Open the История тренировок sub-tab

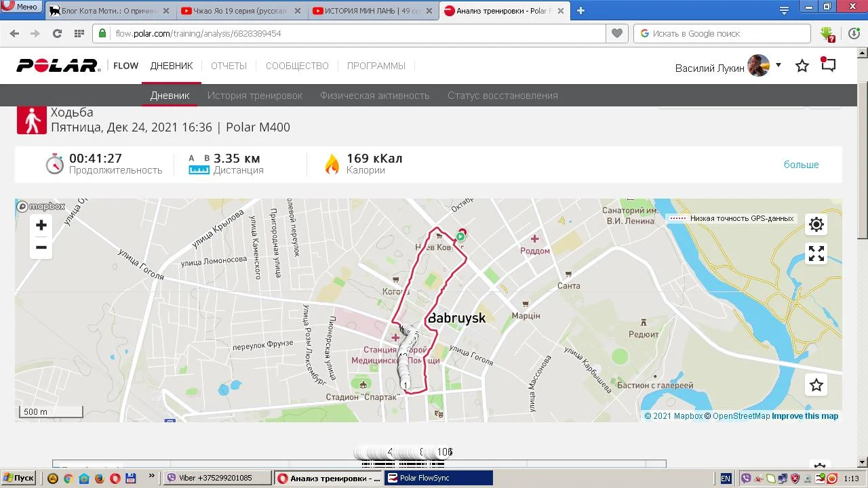click(255, 96)
